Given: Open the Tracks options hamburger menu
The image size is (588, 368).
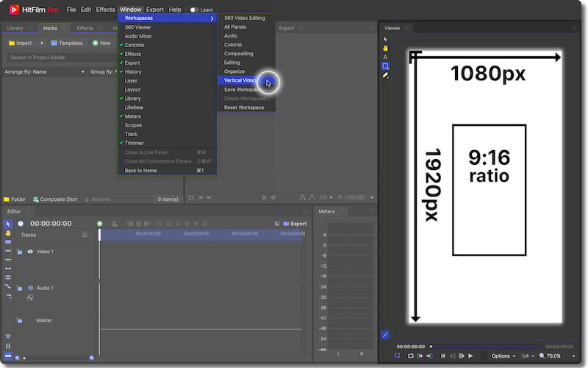Looking at the screenshot, I should [x=85, y=235].
